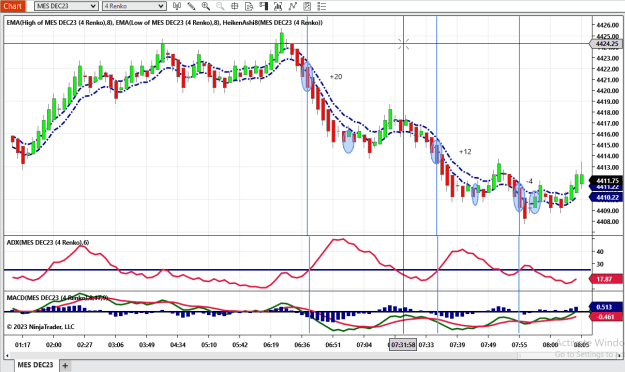Viewport: 625px width, 372px height.
Task: Click the 4408.00 price axis label
Action: coord(607,222)
